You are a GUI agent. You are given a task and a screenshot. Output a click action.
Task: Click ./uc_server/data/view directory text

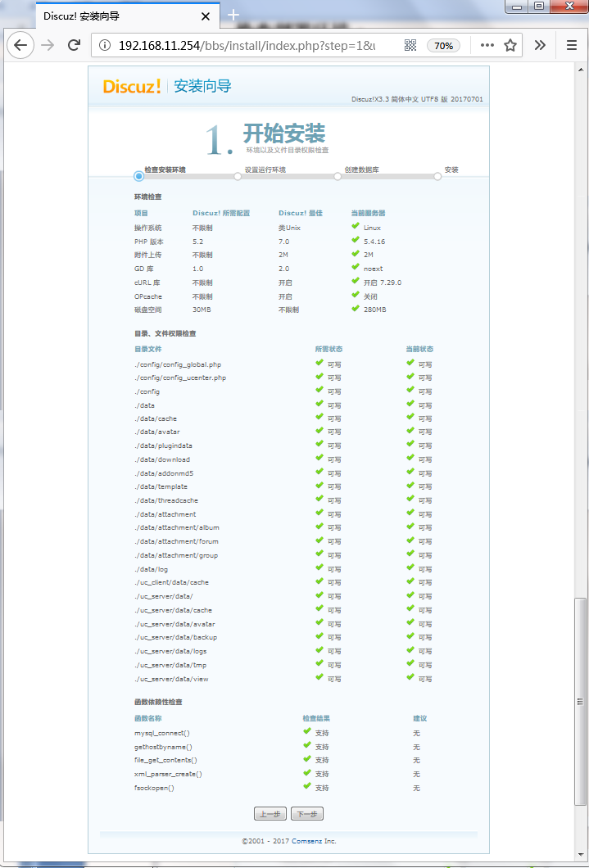[x=171, y=679]
